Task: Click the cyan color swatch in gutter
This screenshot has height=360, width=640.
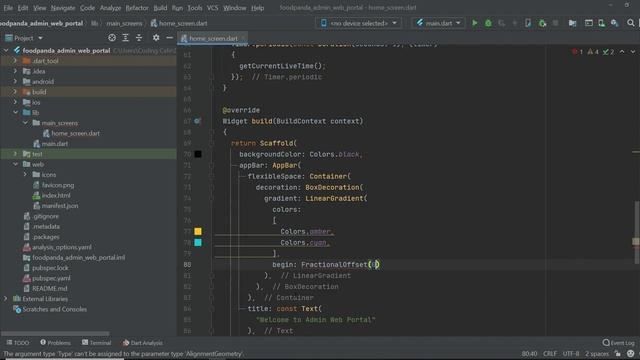Action: pyautogui.click(x=198, y=242)
